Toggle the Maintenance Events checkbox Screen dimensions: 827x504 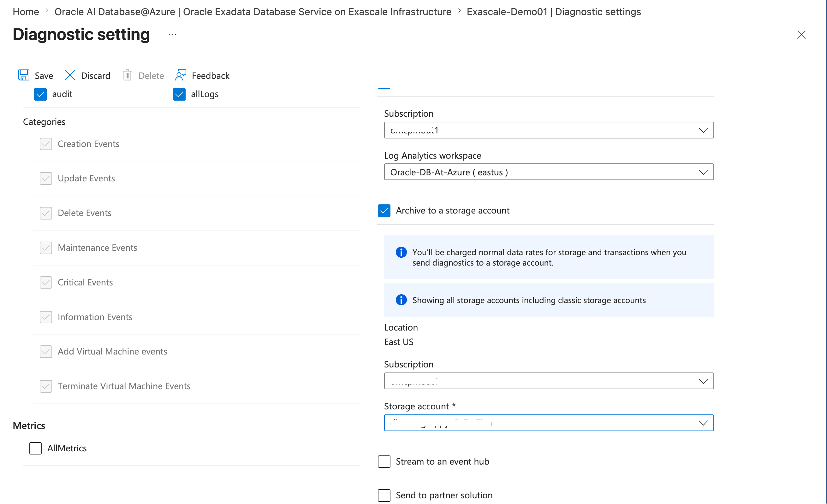[x=46, y=248]
